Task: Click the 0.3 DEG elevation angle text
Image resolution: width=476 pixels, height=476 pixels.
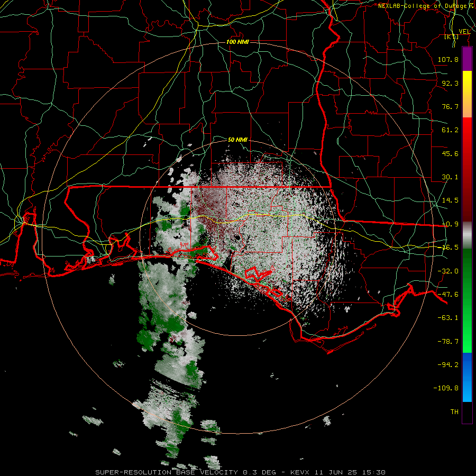Action: (259, 472)
